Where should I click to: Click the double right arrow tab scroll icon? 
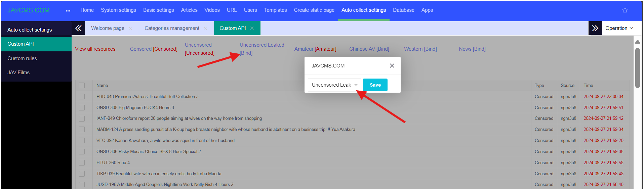(595, 28)
